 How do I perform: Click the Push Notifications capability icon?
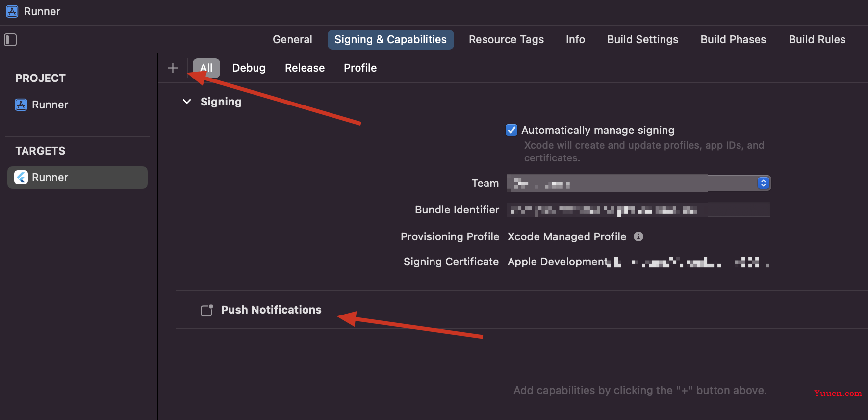(207, 310)
